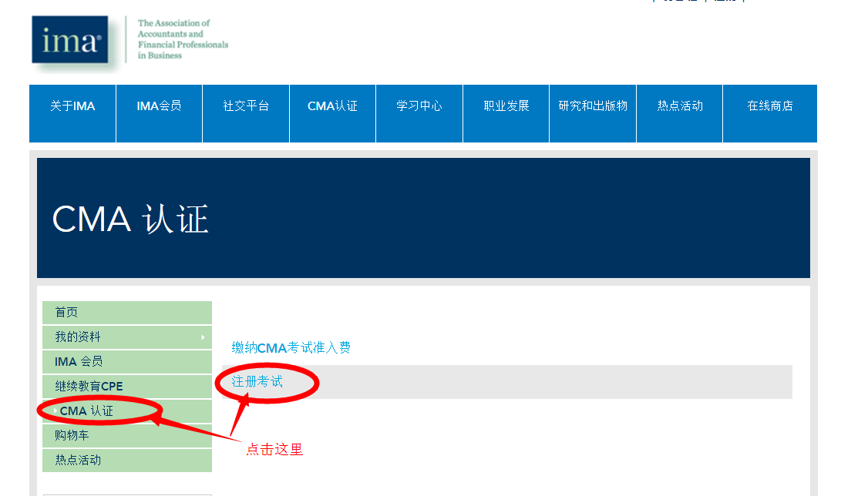Open 热点活动 in the top navigation bar
The width and height of the screenshot is (868, 496).
pyautogui.click(x=680, y=106)
